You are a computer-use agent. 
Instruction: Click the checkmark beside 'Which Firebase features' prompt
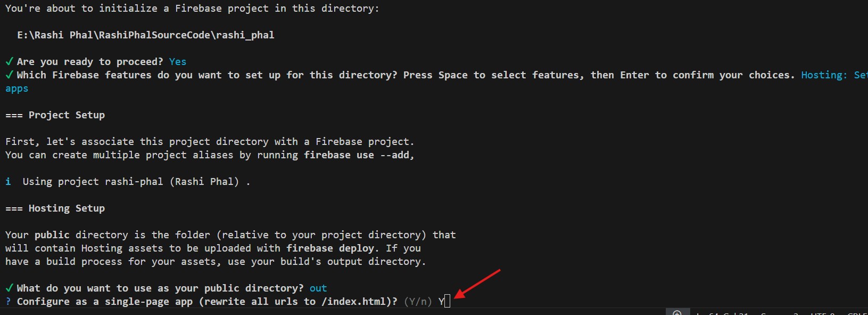[9, 75]
